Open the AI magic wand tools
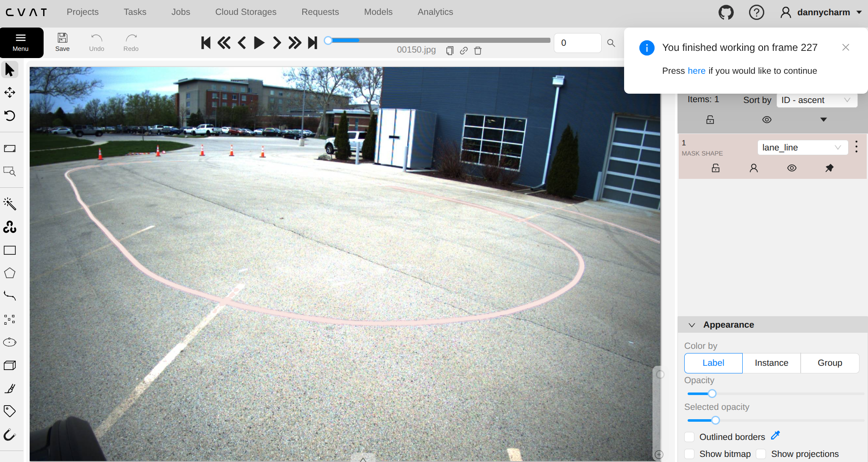The width and height of the screenshot is (868, 462). point(10,204)
